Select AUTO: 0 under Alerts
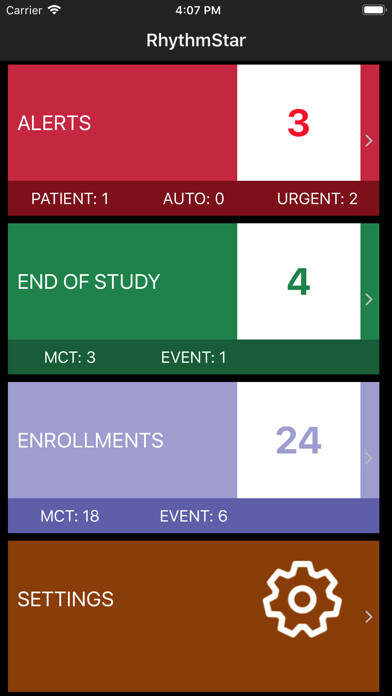 [x=194, y=199]
